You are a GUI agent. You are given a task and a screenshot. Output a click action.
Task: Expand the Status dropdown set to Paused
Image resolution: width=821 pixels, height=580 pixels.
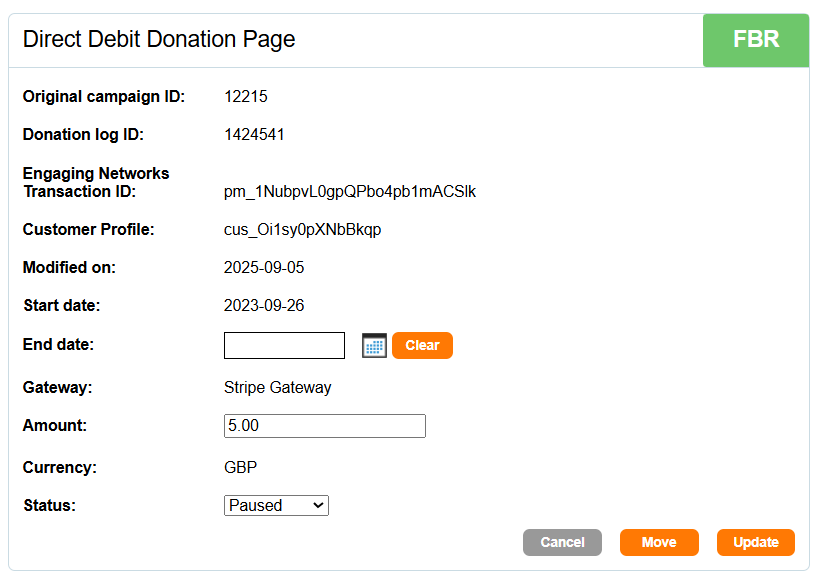tap(276, 506)
